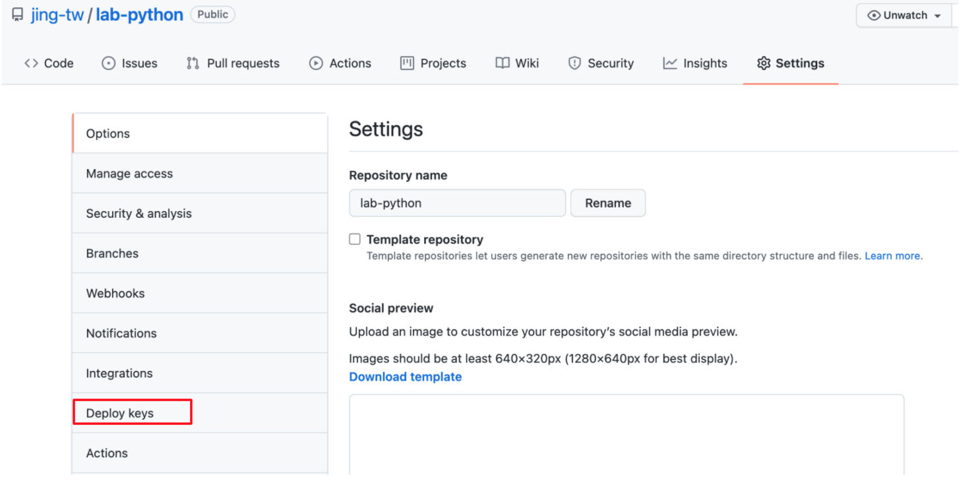Click the Template repository label
This screenshot has width=980, height=487.
(425, 240)
